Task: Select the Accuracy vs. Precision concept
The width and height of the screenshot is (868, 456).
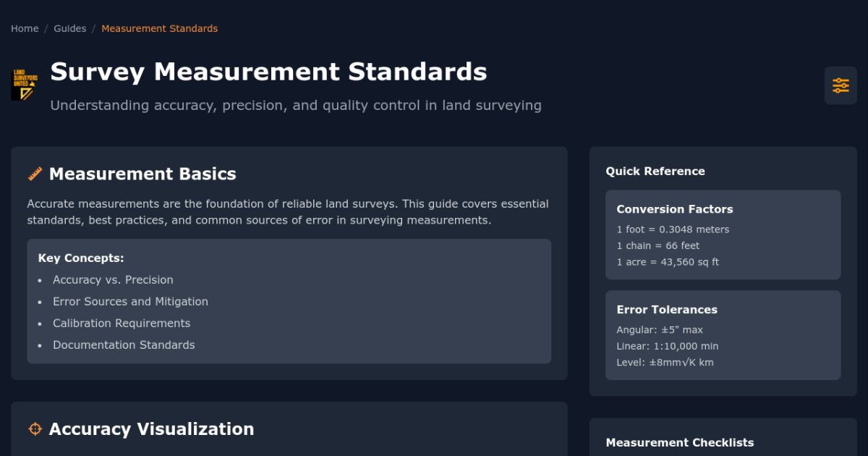Action: click(113, 280)
